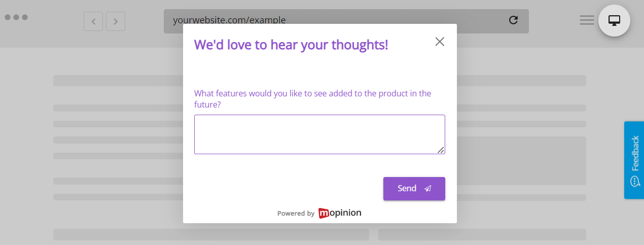
Task: Click the paper plane icon on Send
Action: [428, 189]
